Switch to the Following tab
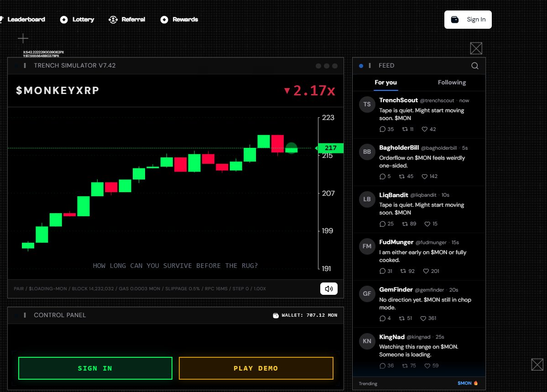Viewport: 547px width, 392px height. [452, 83]
